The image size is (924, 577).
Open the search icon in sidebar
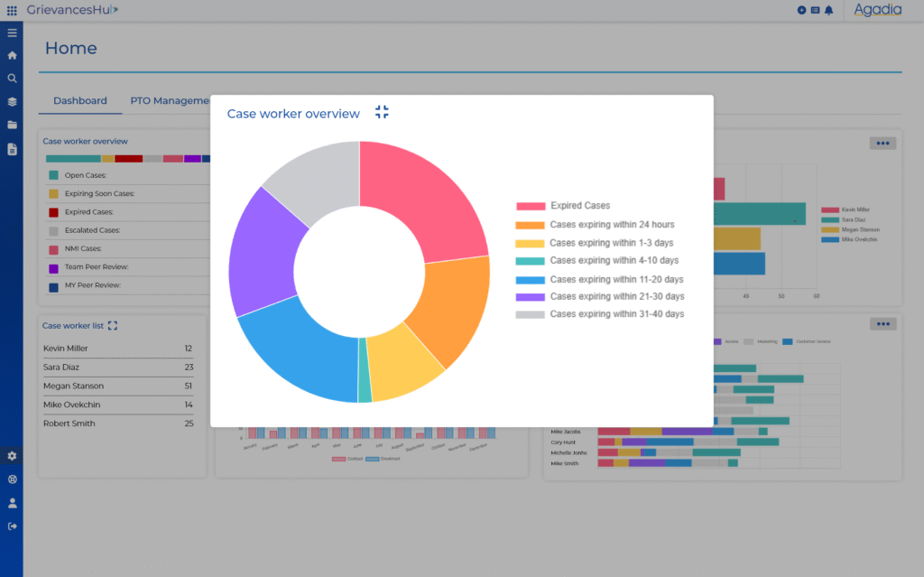(x=12, y=79)
